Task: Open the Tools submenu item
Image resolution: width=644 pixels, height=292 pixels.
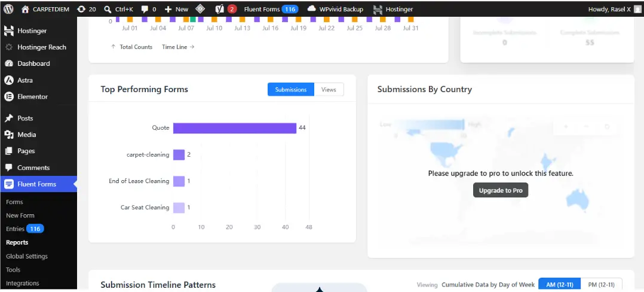Action: tap(13, 270)
